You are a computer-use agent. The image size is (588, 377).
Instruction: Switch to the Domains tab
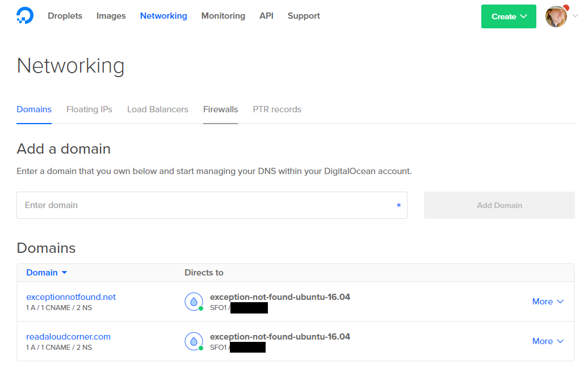click(34, 109)
